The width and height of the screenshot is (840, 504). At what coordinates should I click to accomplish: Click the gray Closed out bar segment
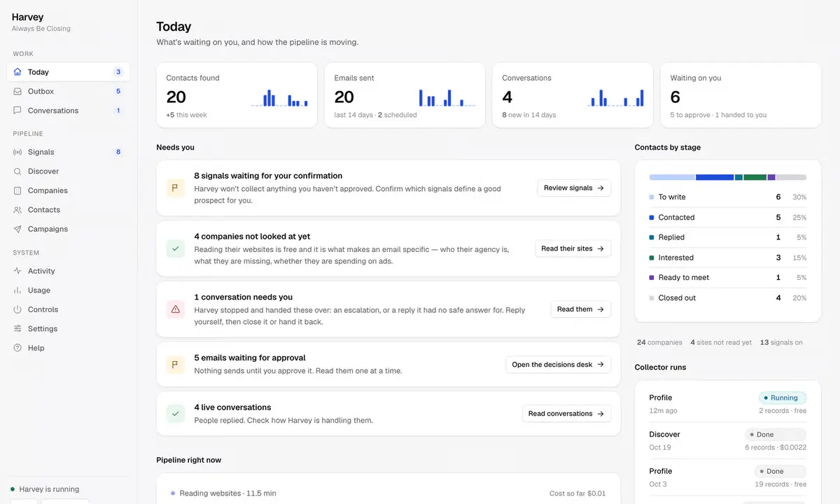click(791, 178)
